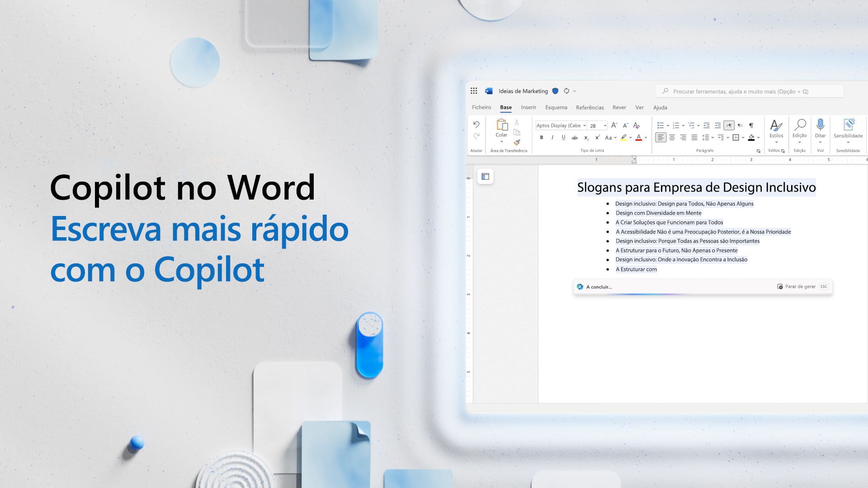
Task: Click the undo (Anular) arrow
Action: click(476, 125)
